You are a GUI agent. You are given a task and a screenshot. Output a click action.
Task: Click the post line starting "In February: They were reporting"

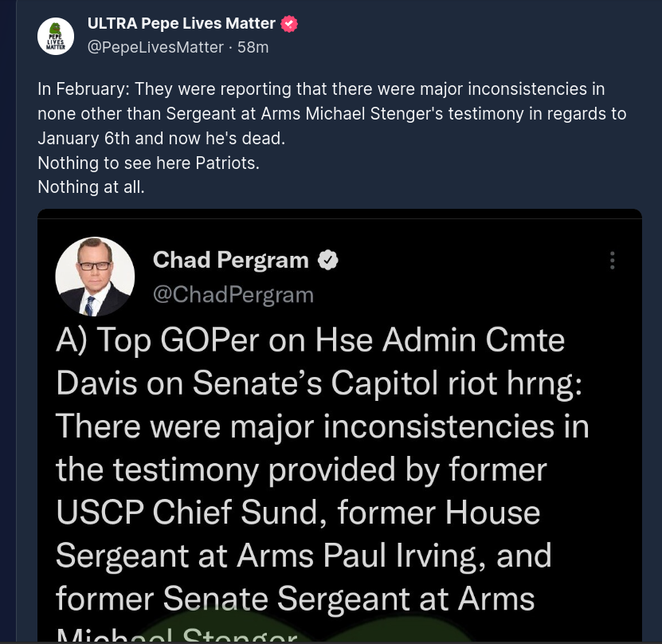point(321,88)
